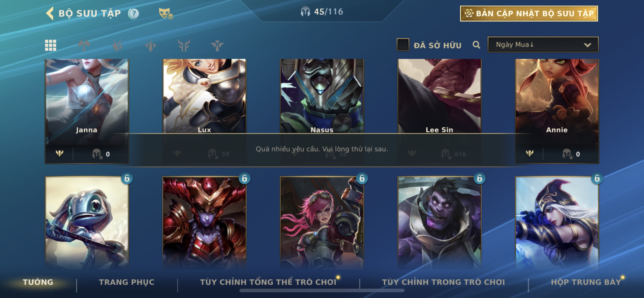This screenshot has height=298, width=644.
Task: Expand the Ngày Mua sort dropdown
Action: click(x=543, y=45)
